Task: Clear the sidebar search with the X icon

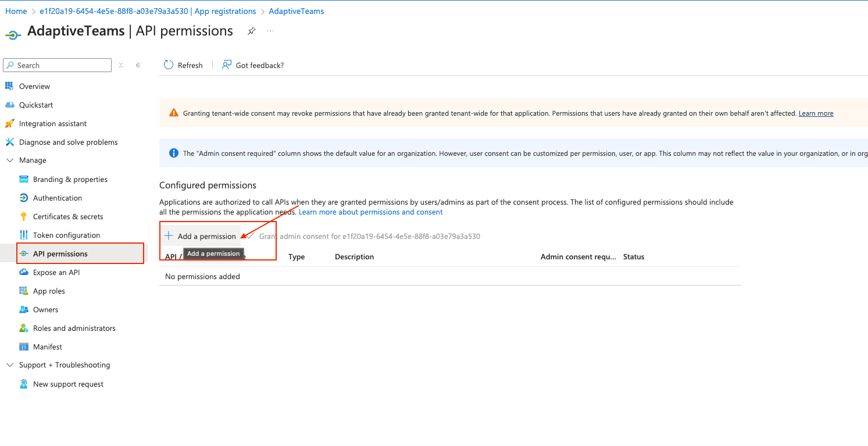Action: [121, 65]
